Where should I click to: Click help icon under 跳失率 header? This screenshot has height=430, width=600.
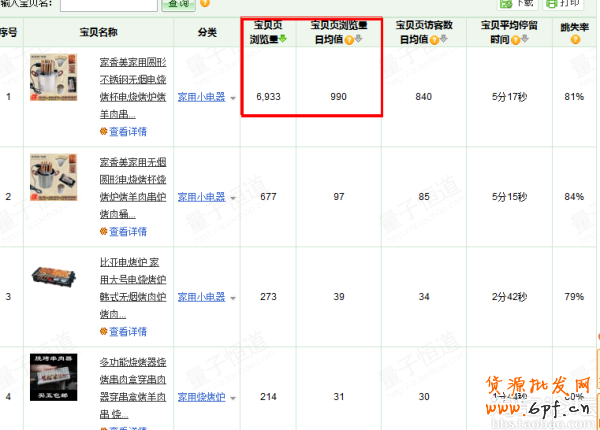(x=574, y=40)
